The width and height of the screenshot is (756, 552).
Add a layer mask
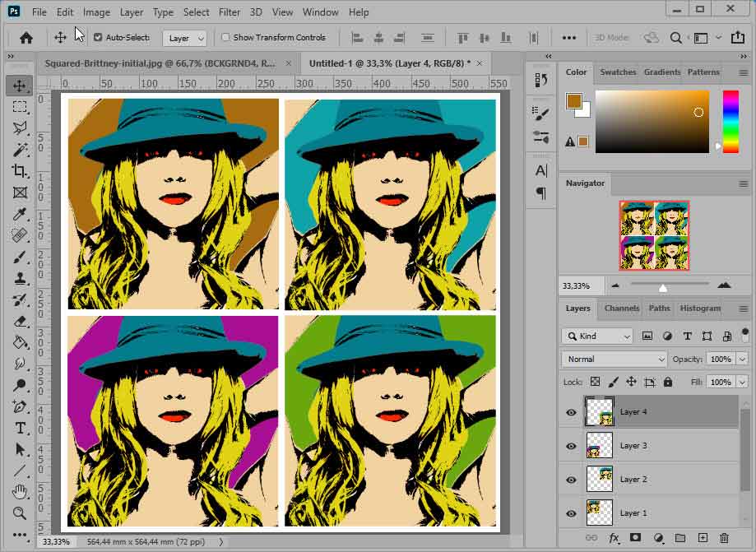coord(635,538)
